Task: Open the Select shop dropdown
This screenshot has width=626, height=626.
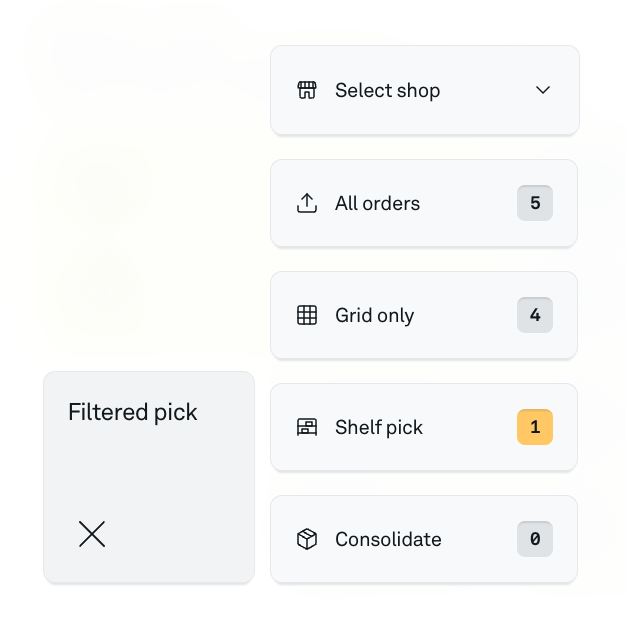Action: [425, 90]
